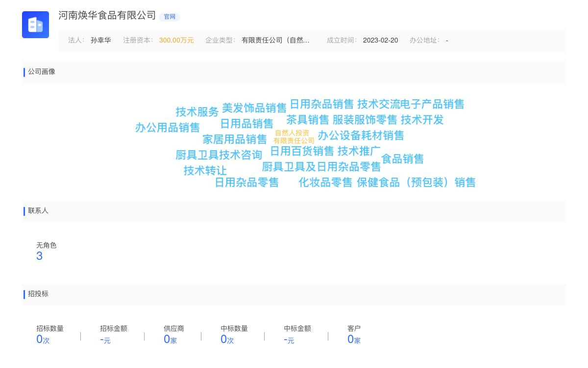Select word cloud tag 美发饰品销售

pyautogui.click(x=254, y=108)
